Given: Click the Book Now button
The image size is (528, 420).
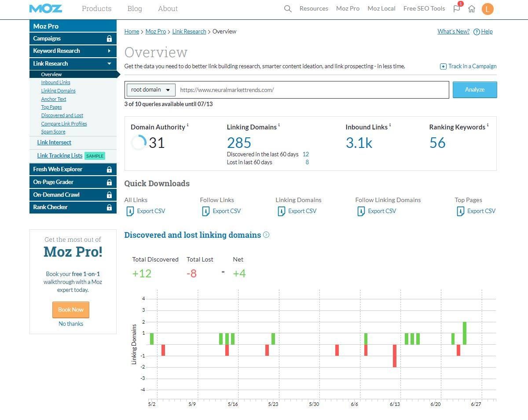Looking at the screenshot, I should coord(71,310).
